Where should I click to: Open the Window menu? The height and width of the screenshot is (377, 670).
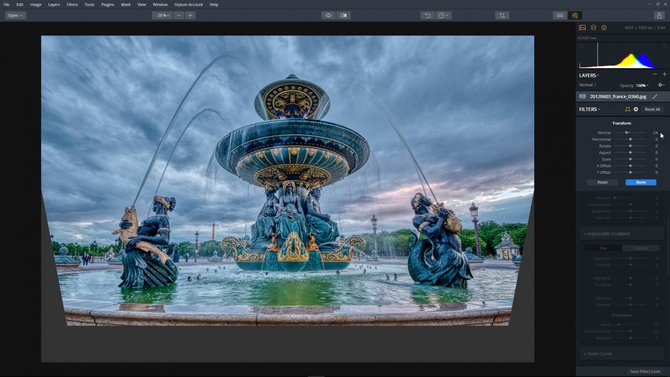pos(160,5)
